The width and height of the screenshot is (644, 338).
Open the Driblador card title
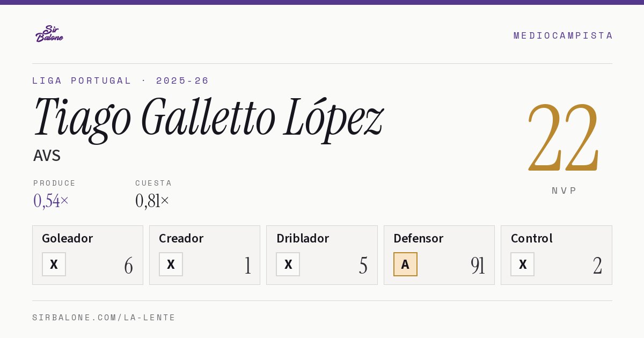303,238
